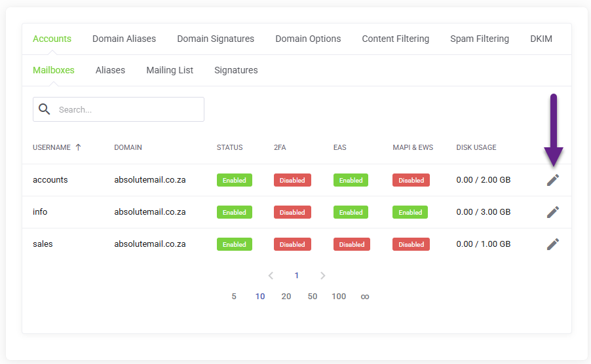The width and height of the screenshot is (591, 364).
Task: Open Spam Filtering tab
Action: 480,39
